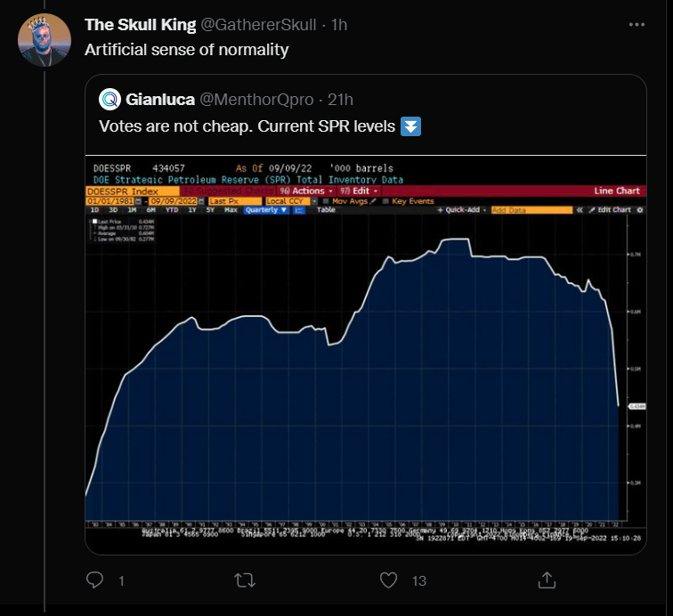Open The Skull King profile avatar

point(45,40)
